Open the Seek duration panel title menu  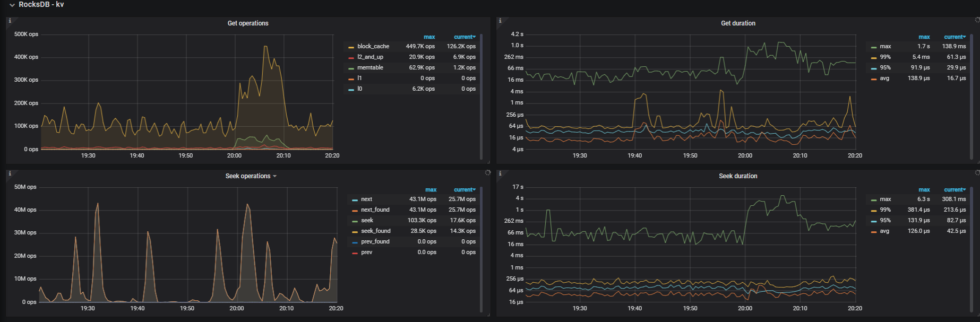tap(737, 176)
